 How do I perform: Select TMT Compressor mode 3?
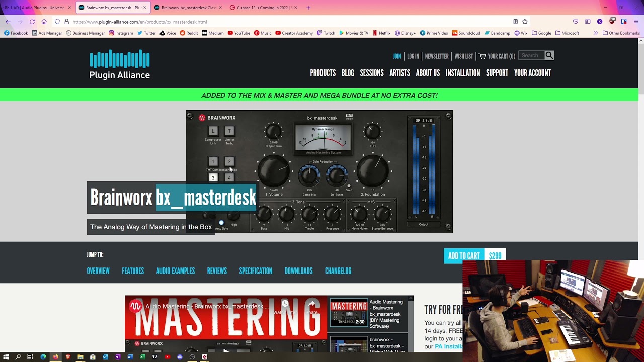click(x=213, y=177)
